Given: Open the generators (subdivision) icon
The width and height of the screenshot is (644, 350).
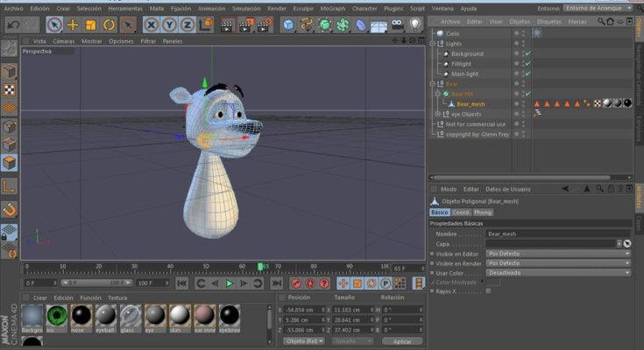Looking at the screenshot, I should point(324,25).
